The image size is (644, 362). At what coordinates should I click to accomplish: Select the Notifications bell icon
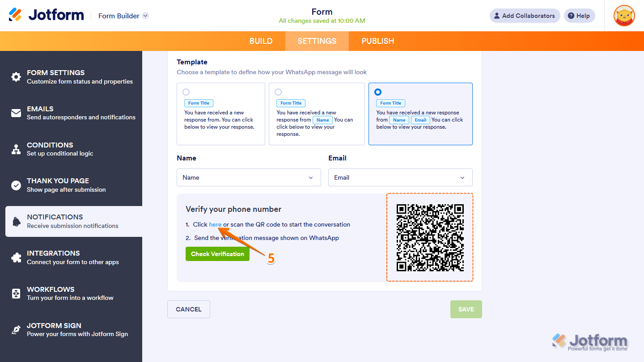[x=16, y=221]
